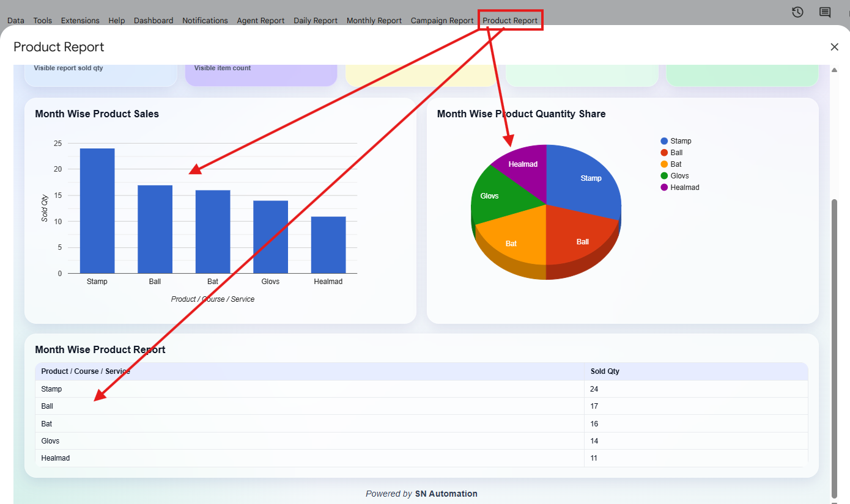Open the Monthly Report menu
The height and width of the screenshot is (504, 850).
click(x=374, y=20)
